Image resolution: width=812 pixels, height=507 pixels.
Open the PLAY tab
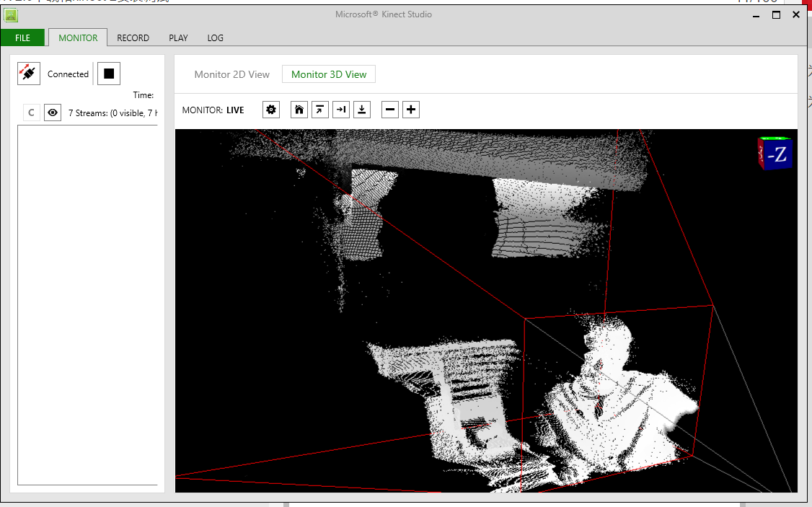click(x=178, y=38)
